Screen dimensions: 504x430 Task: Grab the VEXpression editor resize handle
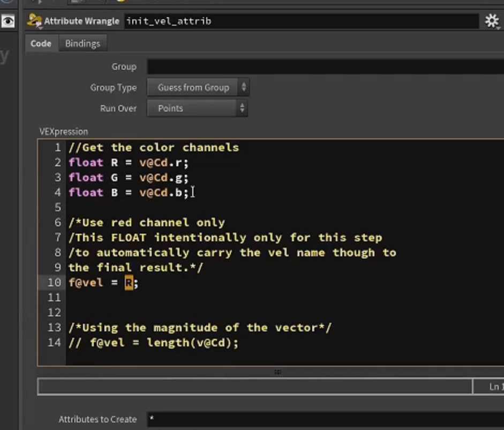click(x=278, y=372)
